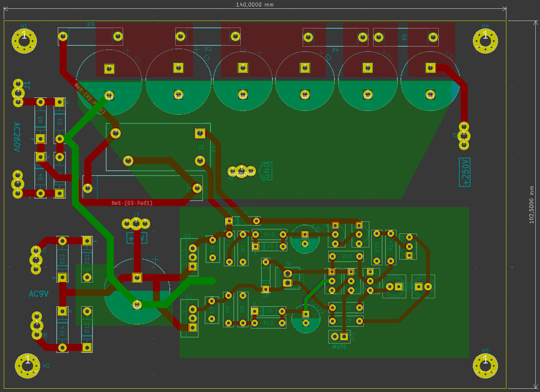This screenshot has height=392, width=540.
Task: Select resistor R16 label
Action: (347, 256)
